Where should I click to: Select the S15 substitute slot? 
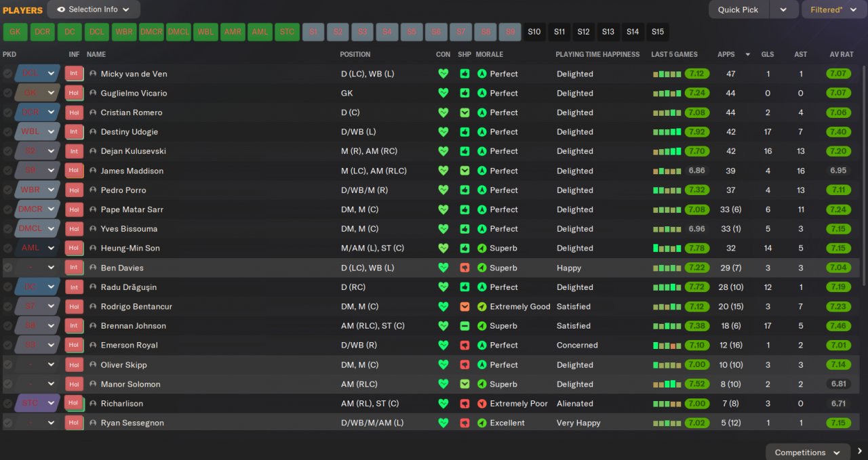658,32
